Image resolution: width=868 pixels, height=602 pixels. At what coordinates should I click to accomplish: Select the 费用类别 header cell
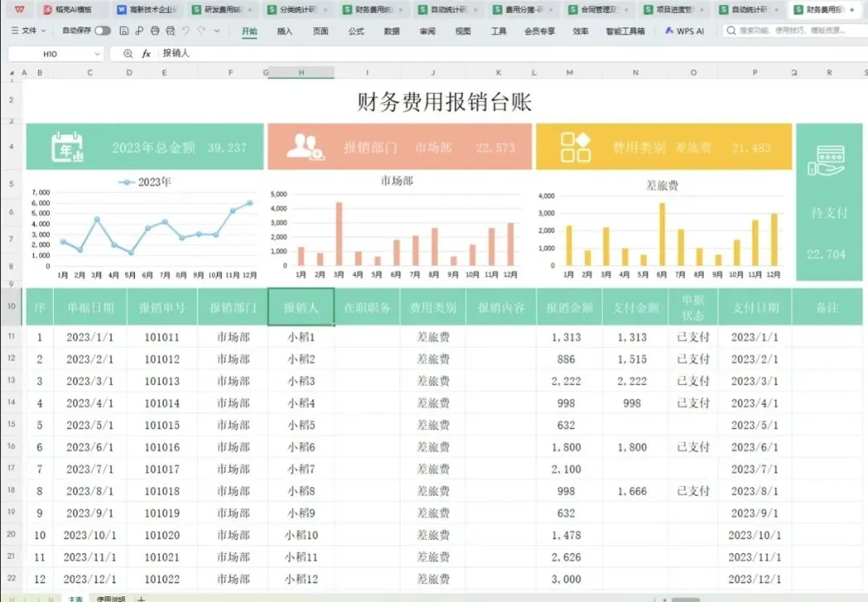[x=433, y=307]
